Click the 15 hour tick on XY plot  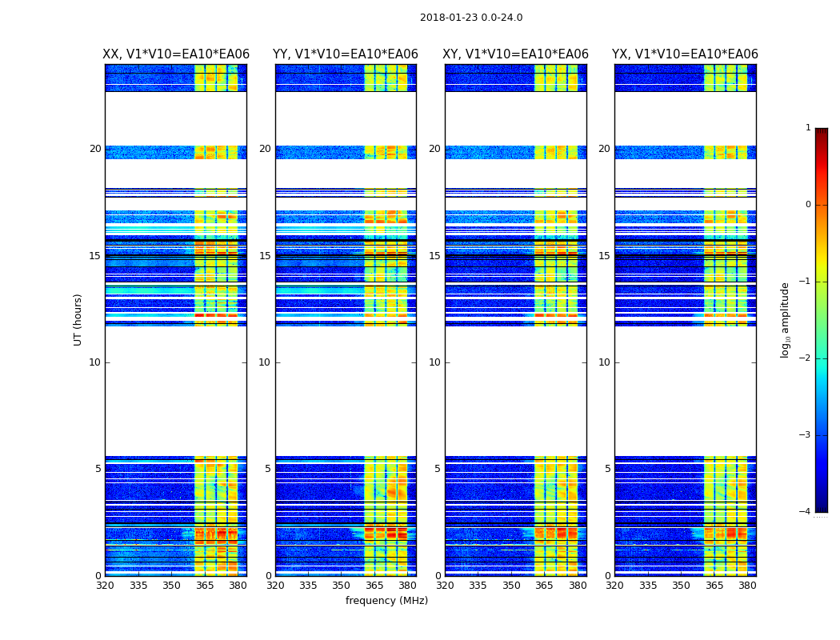[434, 256]
